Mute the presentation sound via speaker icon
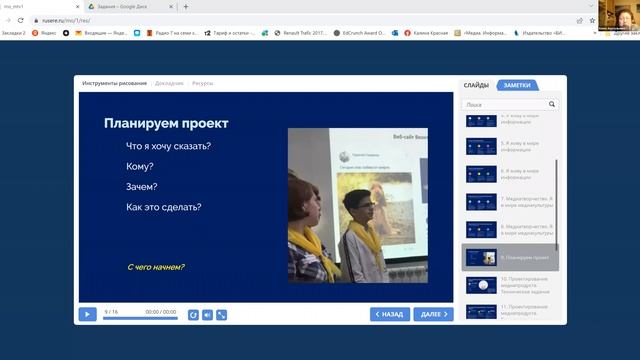 click(207, 315)
